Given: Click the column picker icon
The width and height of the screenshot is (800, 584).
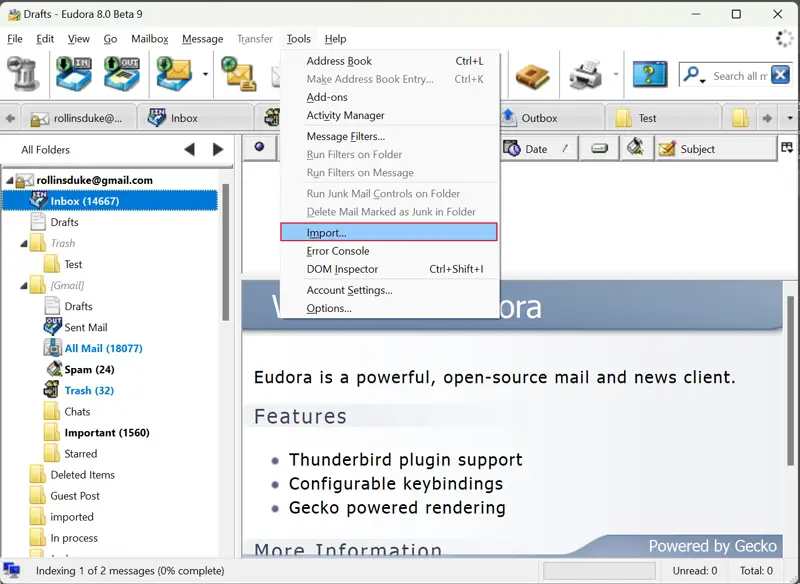Looking at the screenshot, I should 787,148.
